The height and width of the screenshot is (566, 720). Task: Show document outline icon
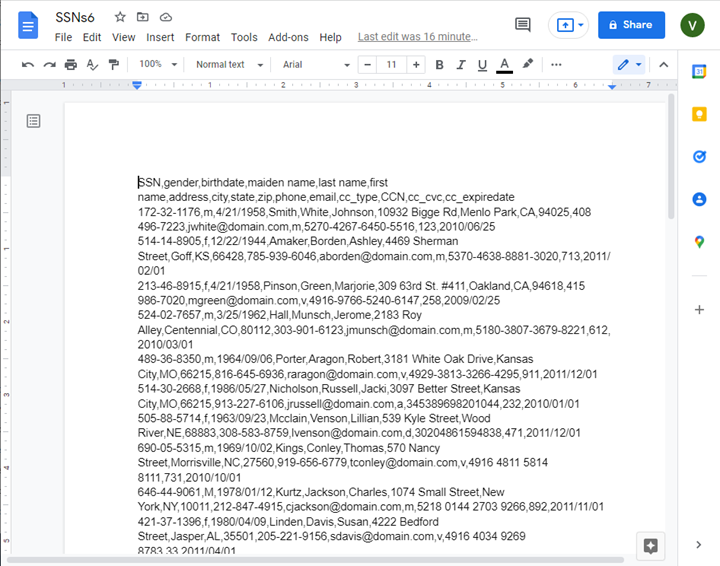point(34,121)
